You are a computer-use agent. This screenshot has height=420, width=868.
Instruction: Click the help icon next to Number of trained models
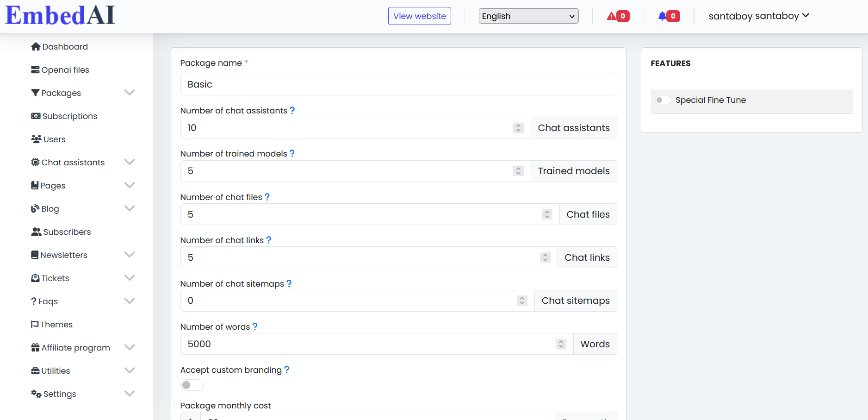[292, 154]
